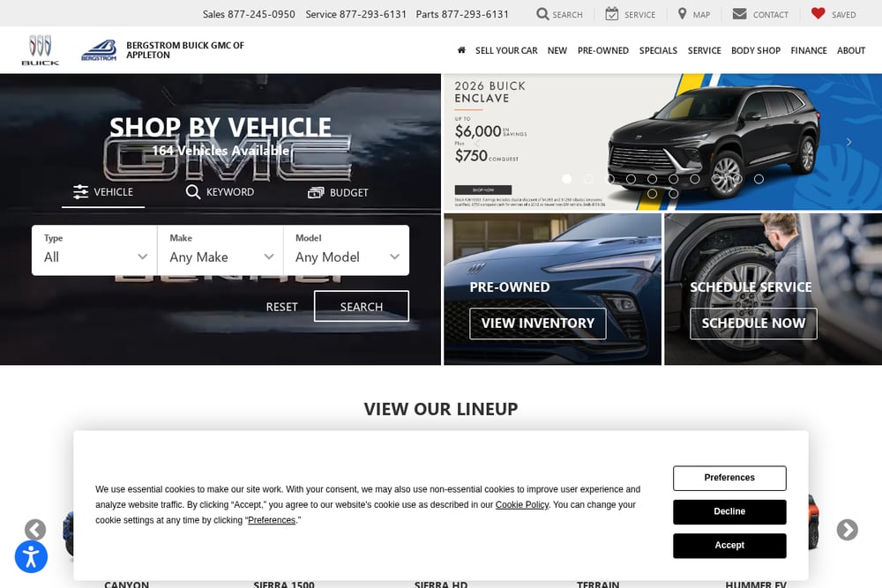This screenshot has width=882, height=588.
Task: Click Sierra HD model label
Action: tap(441, 584)
